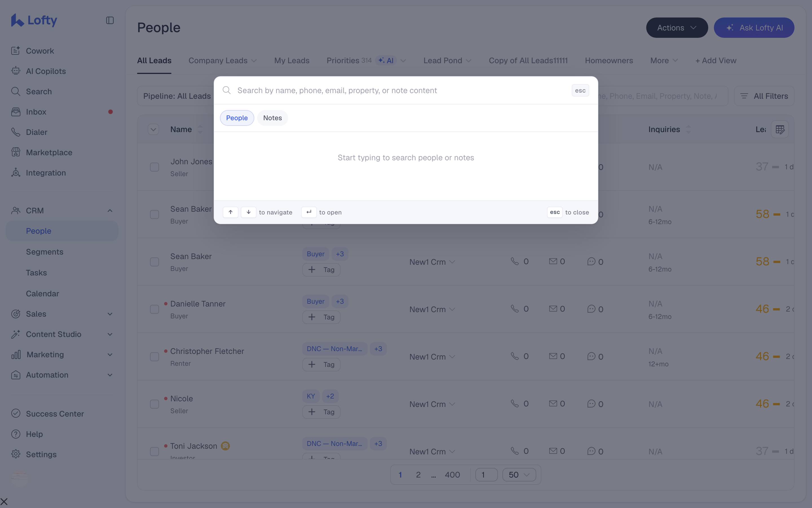Click the down arrow navigate key

248,212
